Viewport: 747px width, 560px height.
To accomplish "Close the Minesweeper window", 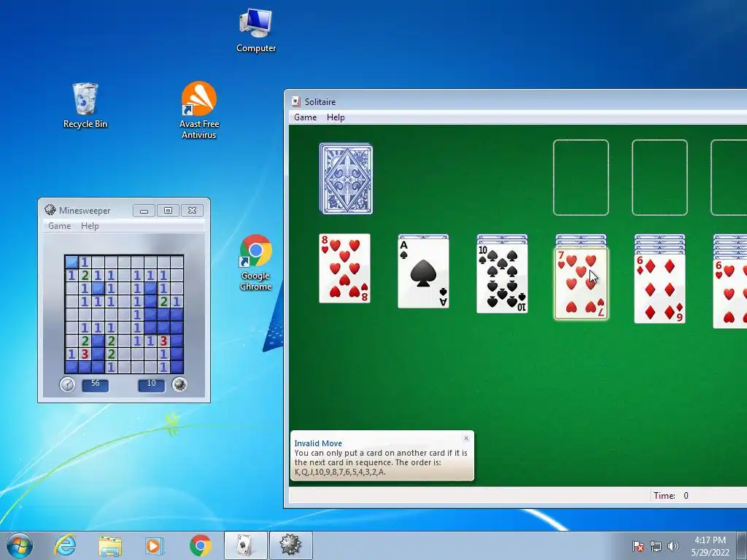I will pos(192,211).
